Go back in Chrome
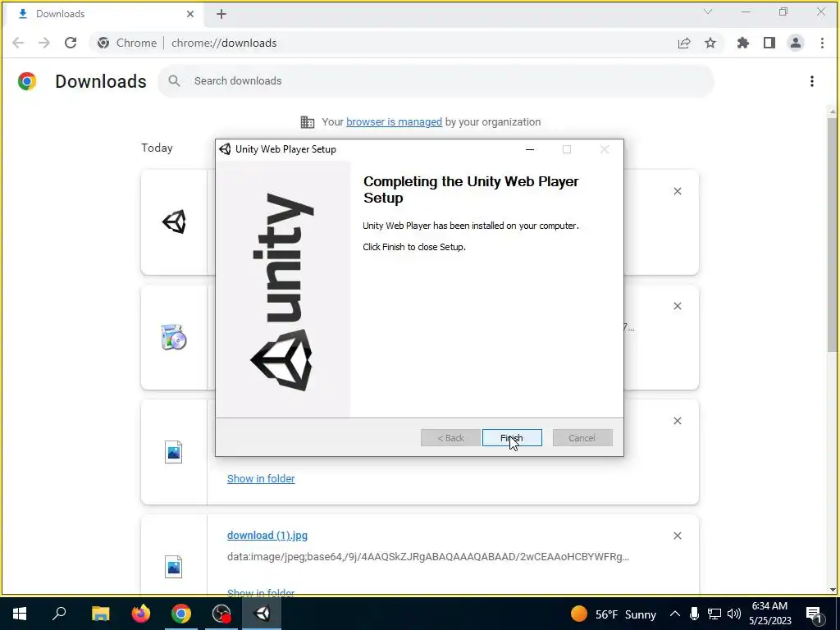The height and width of the screenshot is (630, 840). 18,43
